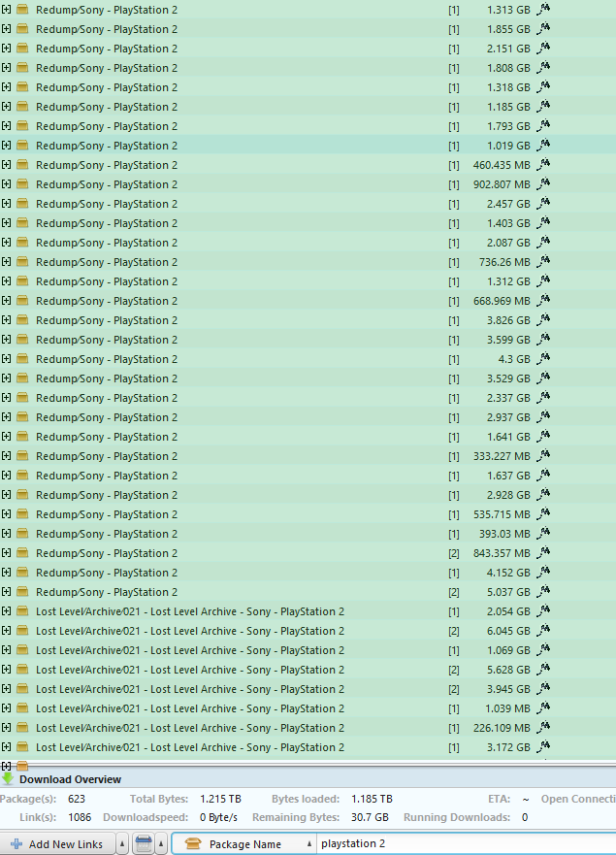616x855 pixels.
Task: Click hoster icon on the 4.152 GB row
Action: tap(543, 572)
